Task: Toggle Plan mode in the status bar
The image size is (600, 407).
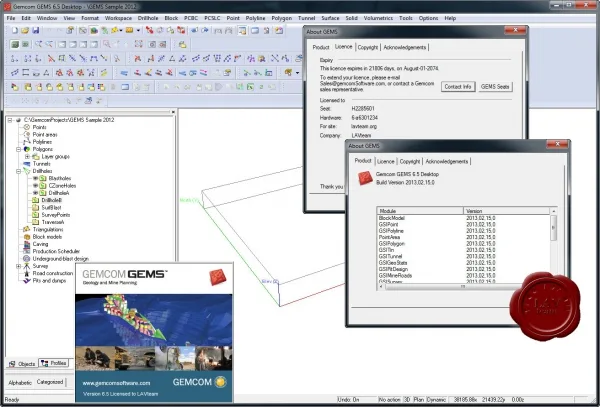Action: pyautogui.click(x=419, y=399)
